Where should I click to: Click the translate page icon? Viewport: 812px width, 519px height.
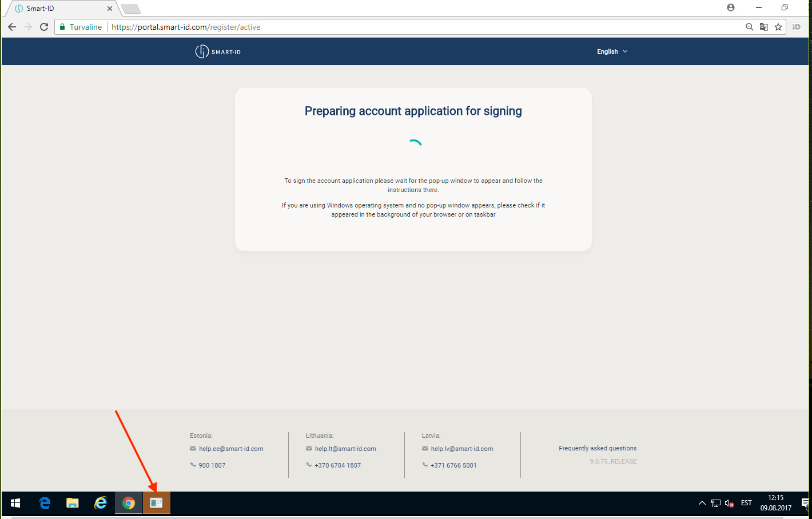click(763, 27)
